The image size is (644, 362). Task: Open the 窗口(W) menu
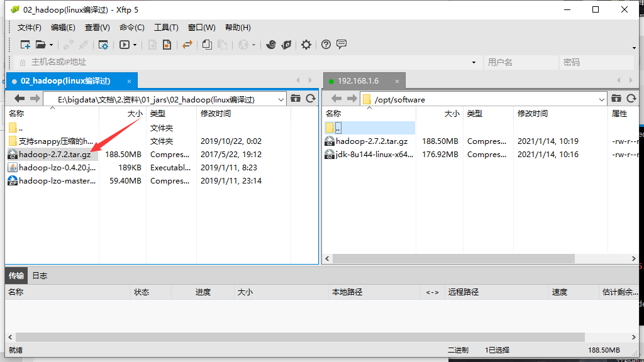tap(202, 28)
